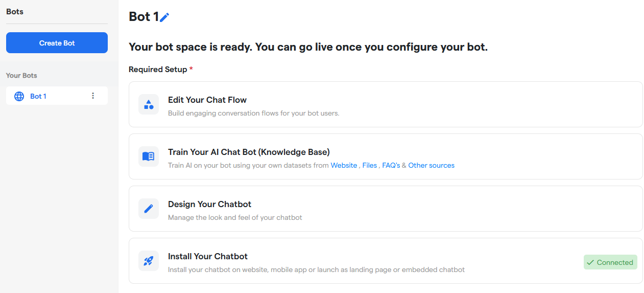Select Bot 1 in Your Bots list
The height and width of the screenshot is (293, 644).
pyautogui.click(x=57, y=96)
